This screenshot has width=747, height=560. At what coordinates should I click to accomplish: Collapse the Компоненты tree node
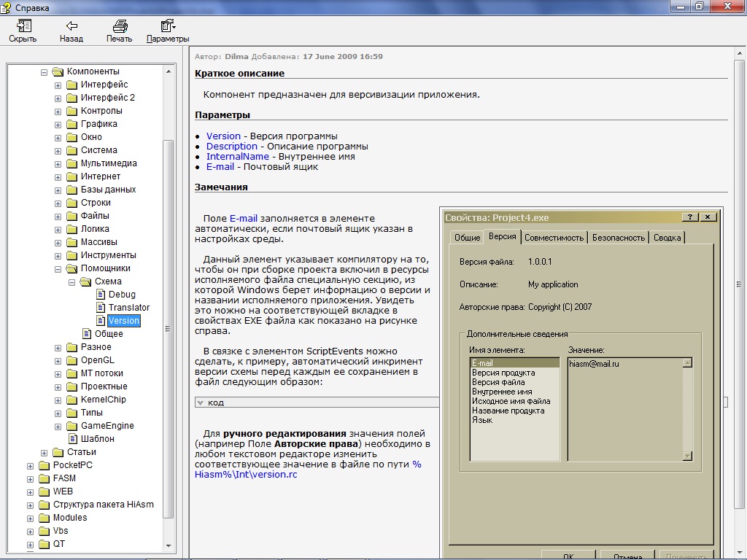click(x=44, y=71)
